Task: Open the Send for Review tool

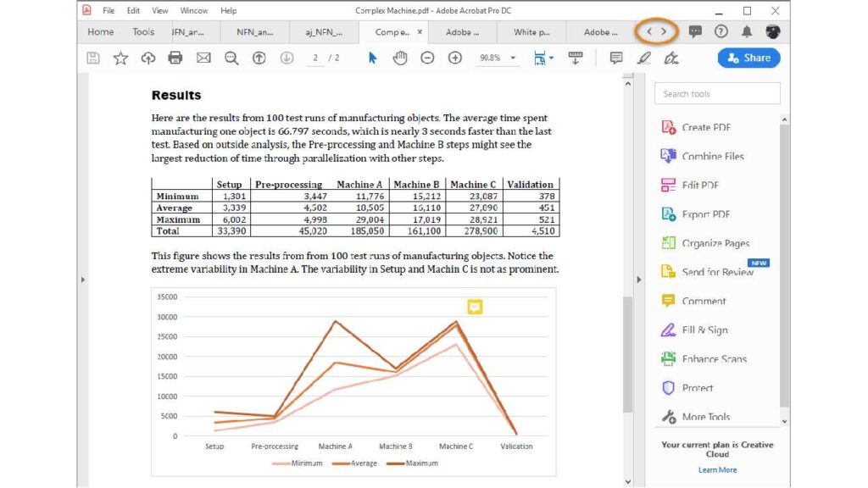Action: (708, 272)
